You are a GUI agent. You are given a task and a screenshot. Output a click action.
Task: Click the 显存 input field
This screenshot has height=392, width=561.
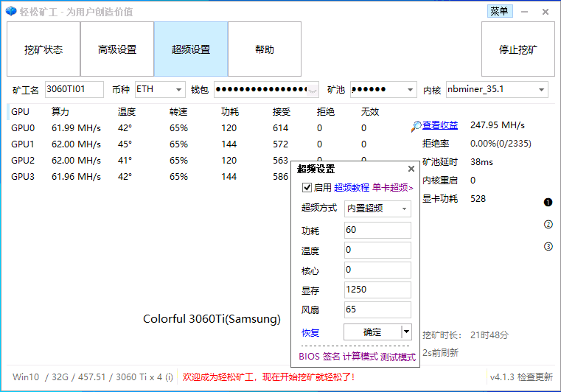click(377, 290)
